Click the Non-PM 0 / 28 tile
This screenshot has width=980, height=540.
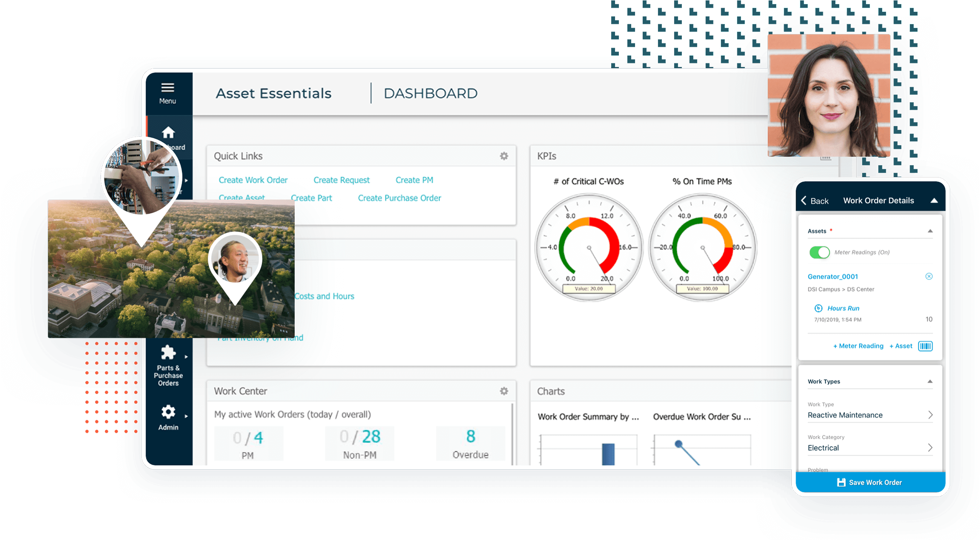[x=359, y=443]
